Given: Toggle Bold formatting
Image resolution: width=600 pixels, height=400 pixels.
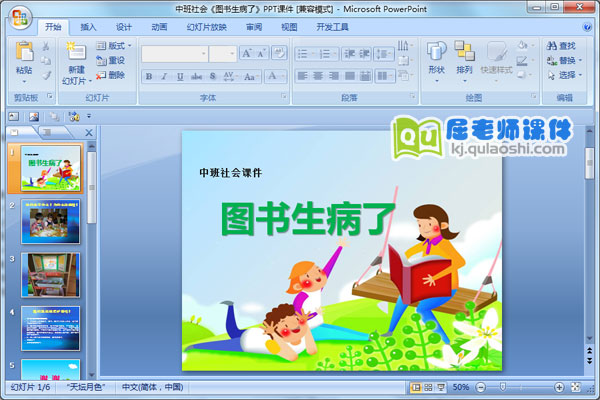Looking at the screenshot, I should coord(149,76).
